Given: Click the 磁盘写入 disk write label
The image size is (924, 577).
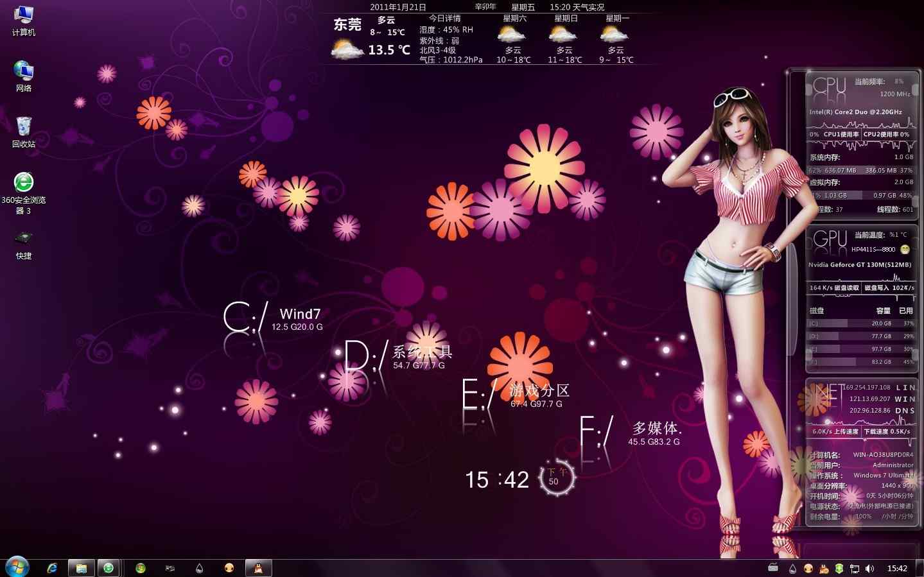Looking at the screenshot, I should (876, 288).
